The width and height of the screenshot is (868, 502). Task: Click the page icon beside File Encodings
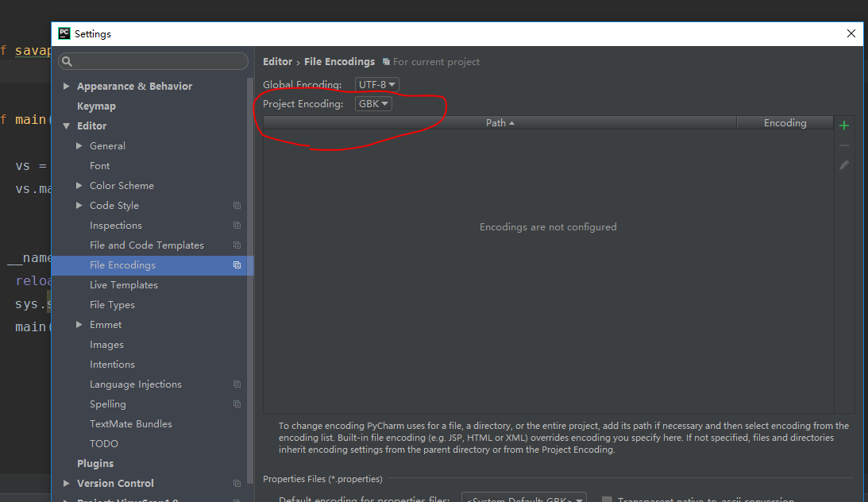(237, 265)
